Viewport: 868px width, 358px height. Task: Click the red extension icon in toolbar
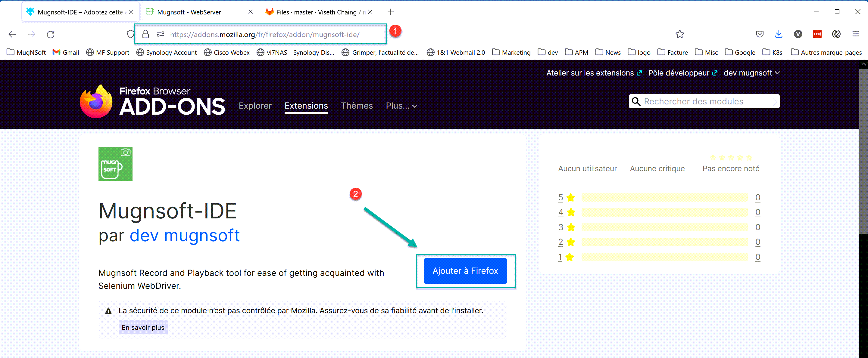[x=817, y=34]
